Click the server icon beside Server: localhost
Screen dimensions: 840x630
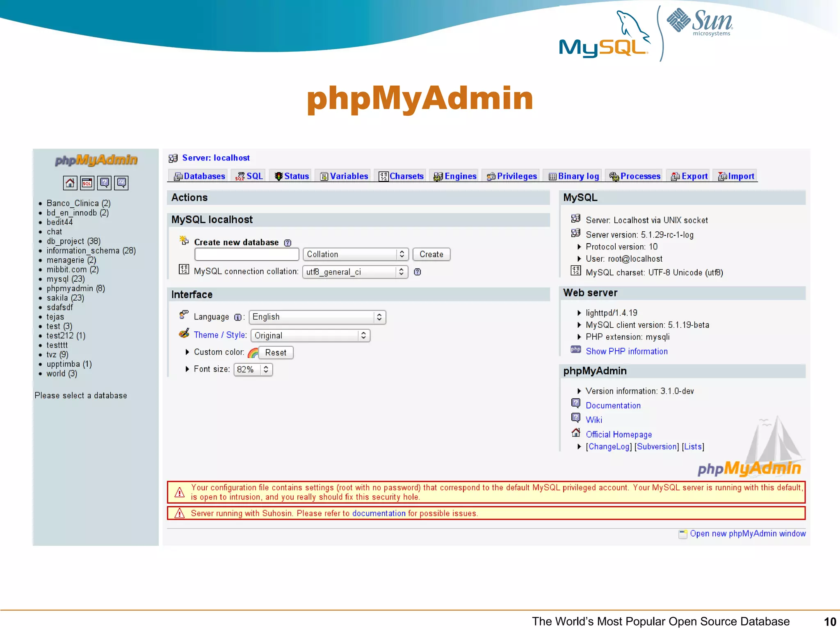coord(173,158)
